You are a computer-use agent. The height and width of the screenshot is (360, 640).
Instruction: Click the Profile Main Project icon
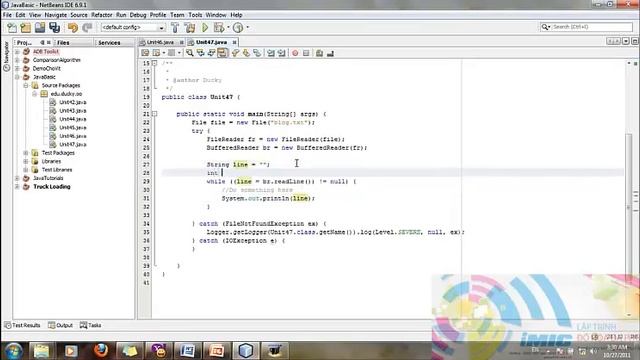[x=238, y=27]
